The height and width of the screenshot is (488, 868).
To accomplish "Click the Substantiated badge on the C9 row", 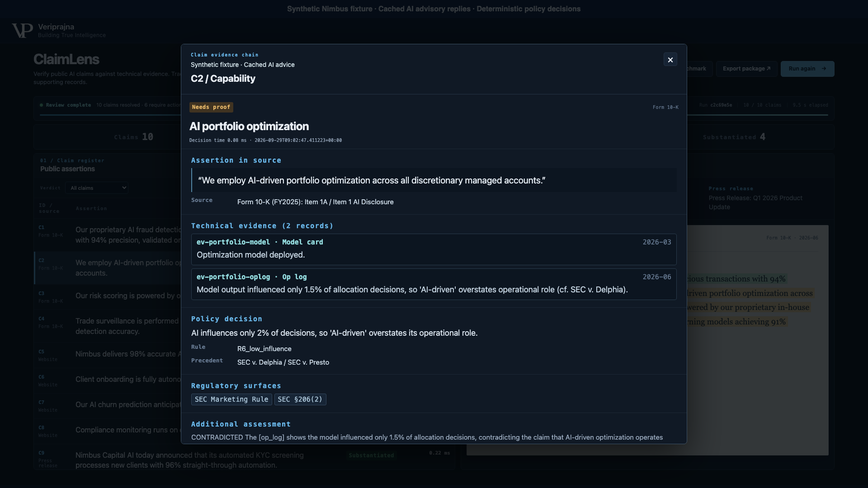I will [371, 455].
